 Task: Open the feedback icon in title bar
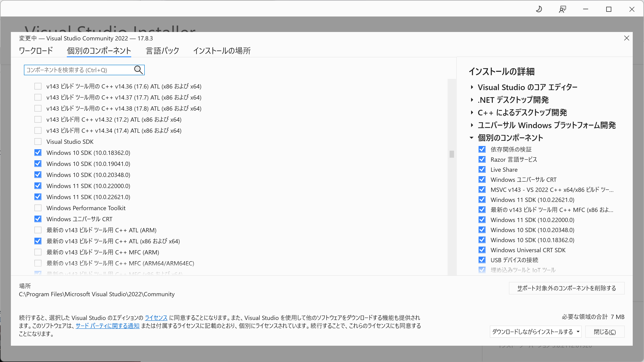pyautogui.click(x=562, y=9)
